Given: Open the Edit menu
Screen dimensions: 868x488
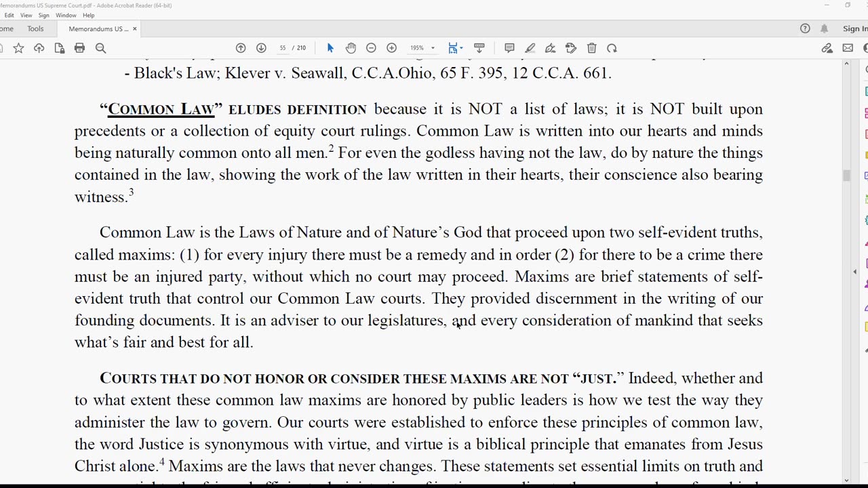Looking at the screenshot, I should (x=9, y=15).
